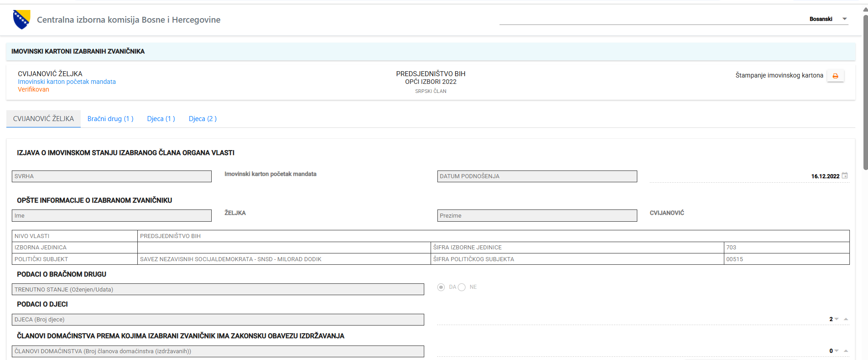Click the Bosnia and Herzegovina coat of arms logo
The height and width of the screenshot is (360, 868).
[x=21, y=19]
